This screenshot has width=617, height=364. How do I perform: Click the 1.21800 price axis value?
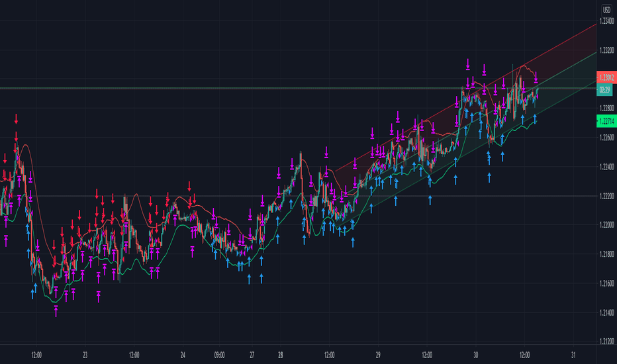[x=607, y=254]
